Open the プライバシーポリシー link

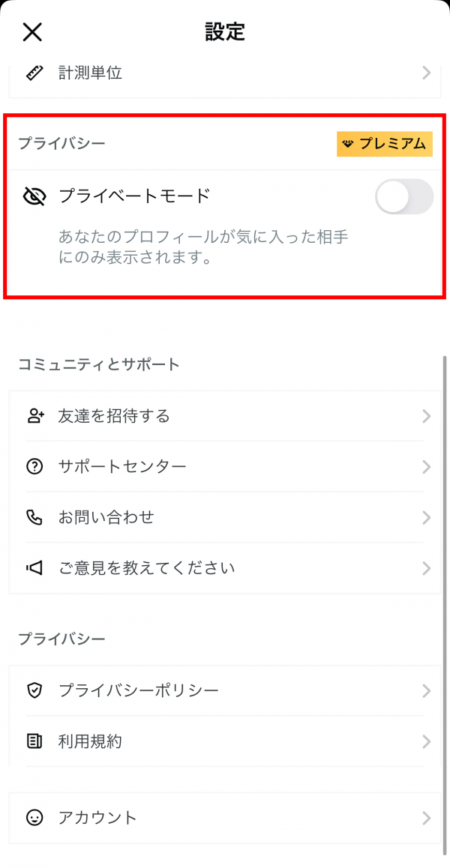(x=139, y=690)
